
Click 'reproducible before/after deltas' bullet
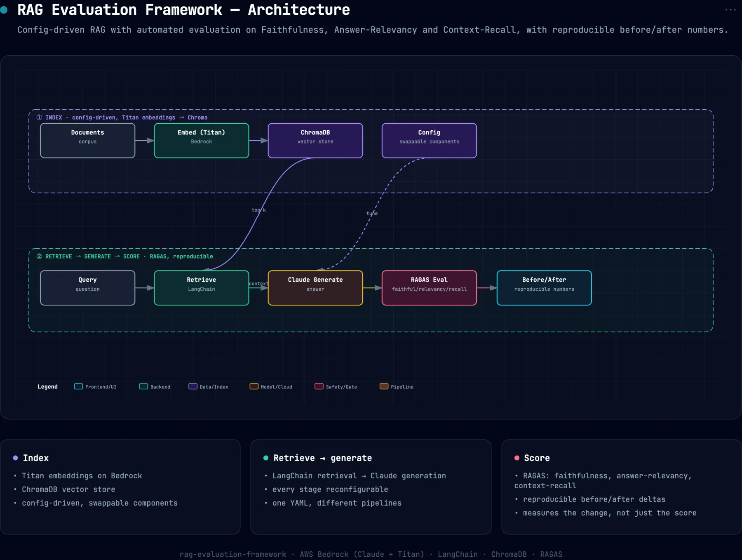tap(594, 499)
